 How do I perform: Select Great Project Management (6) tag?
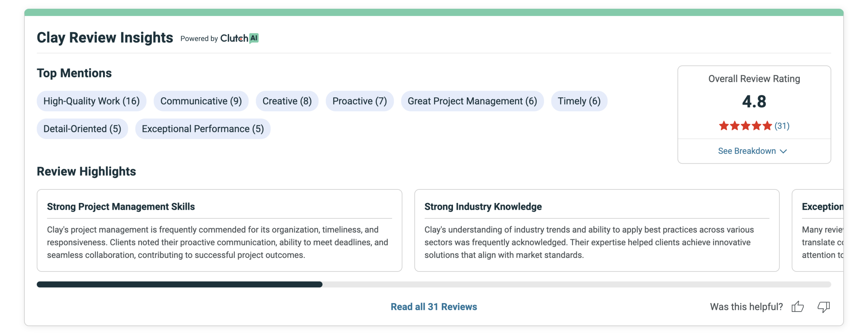[x=472, y=101]
